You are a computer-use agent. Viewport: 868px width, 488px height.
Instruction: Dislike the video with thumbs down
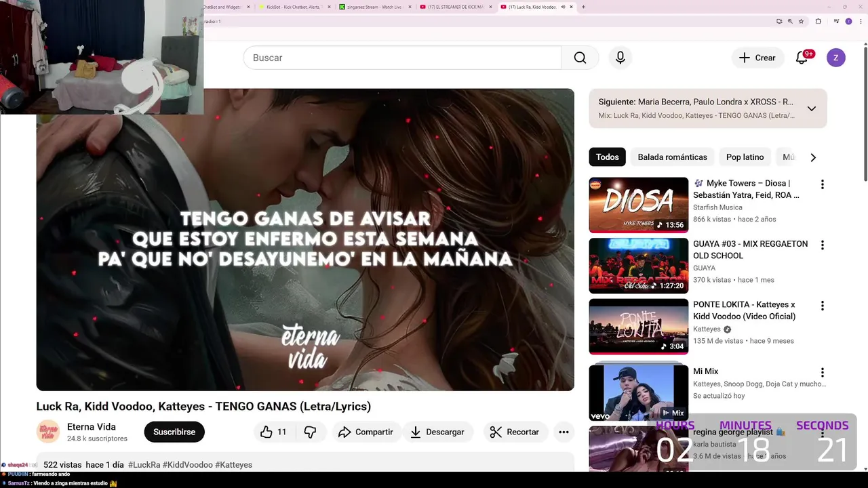coord(310,432)
